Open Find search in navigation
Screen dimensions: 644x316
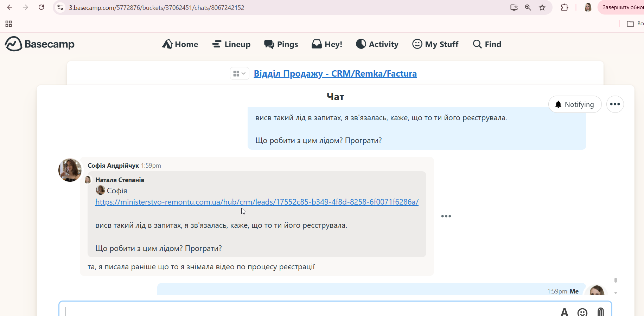pyautogui.click(x=487, y=44)
